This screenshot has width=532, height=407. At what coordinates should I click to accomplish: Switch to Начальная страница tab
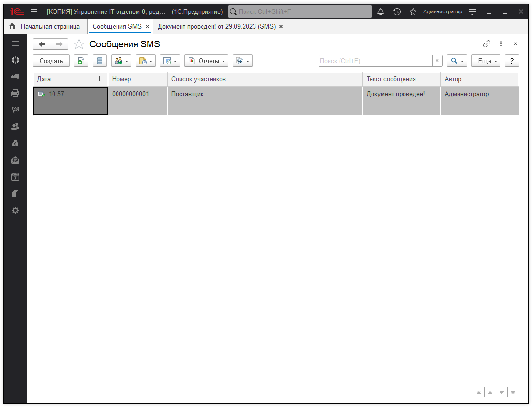[x=45, y=27]
